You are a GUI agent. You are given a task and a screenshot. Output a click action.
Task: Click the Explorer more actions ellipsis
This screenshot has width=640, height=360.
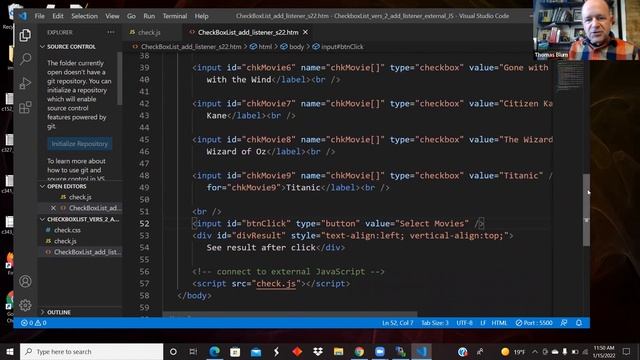[111, 32]
